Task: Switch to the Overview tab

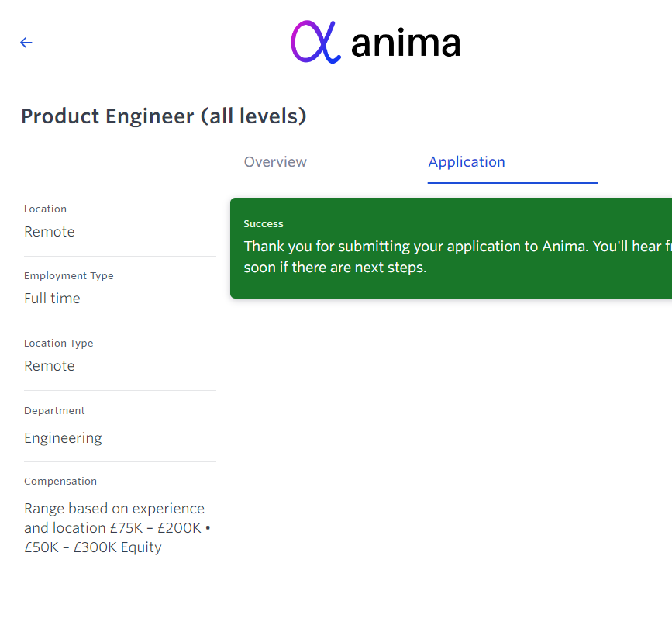Action: [275, 162]
